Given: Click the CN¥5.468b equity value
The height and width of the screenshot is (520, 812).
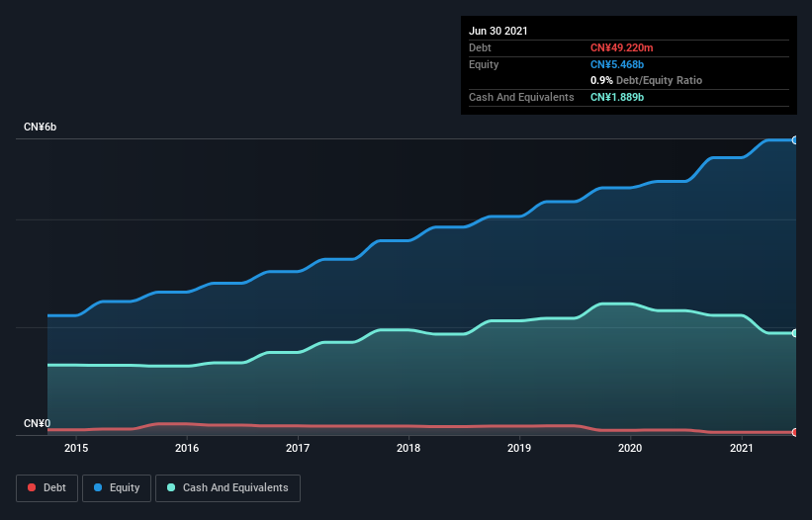Looking at the screenshot, I should point(617,64).
